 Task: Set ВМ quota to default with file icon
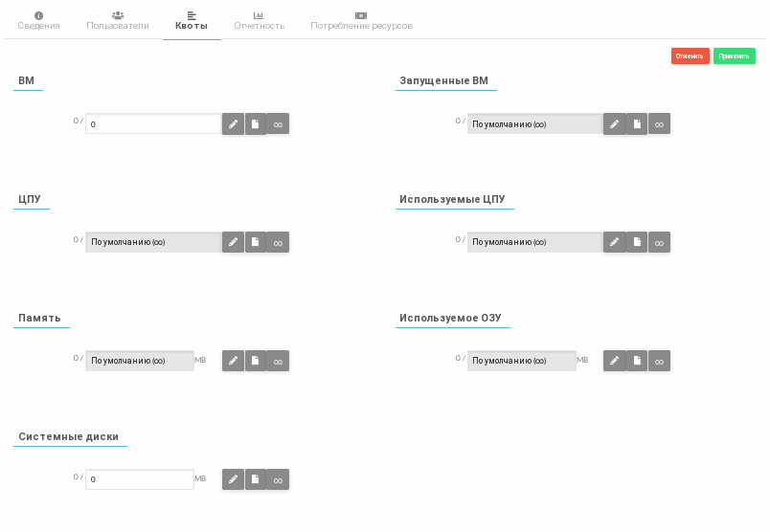[255, 124]
